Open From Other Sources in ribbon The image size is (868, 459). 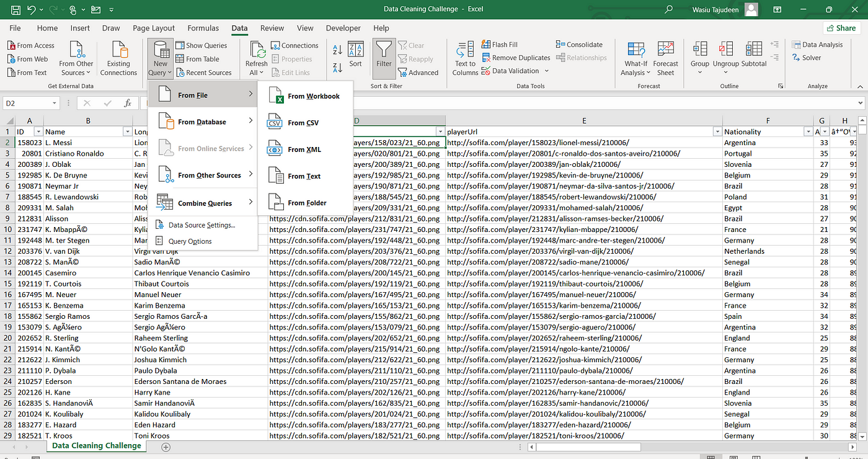click(76, 59)
